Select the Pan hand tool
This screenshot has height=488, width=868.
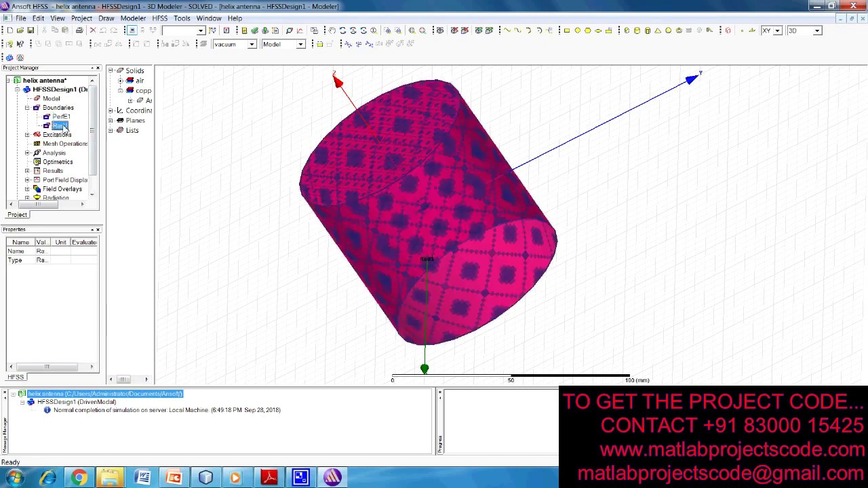click(x=332, y=30)
